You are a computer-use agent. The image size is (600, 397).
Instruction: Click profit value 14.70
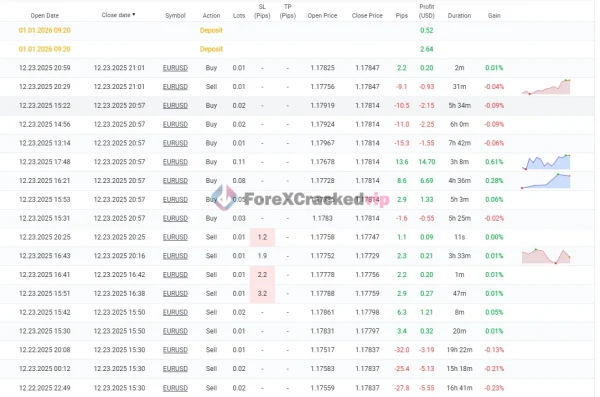(427, 162)
